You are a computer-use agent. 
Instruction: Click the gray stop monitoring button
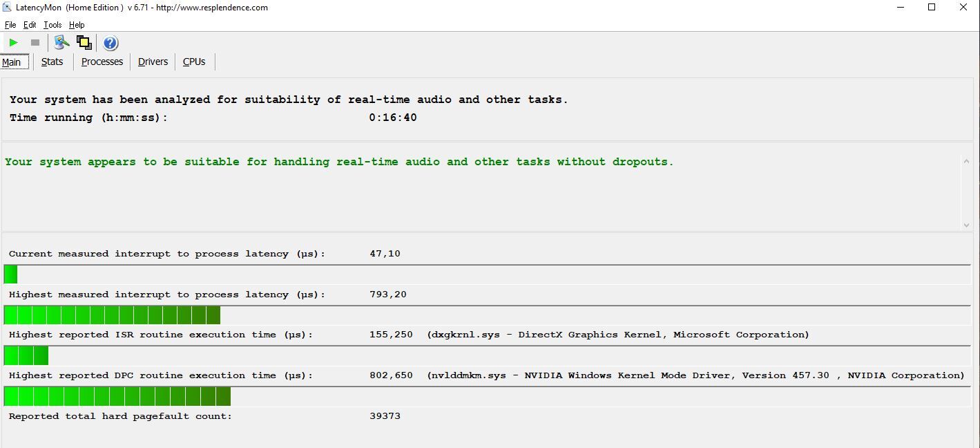(35, 43)
